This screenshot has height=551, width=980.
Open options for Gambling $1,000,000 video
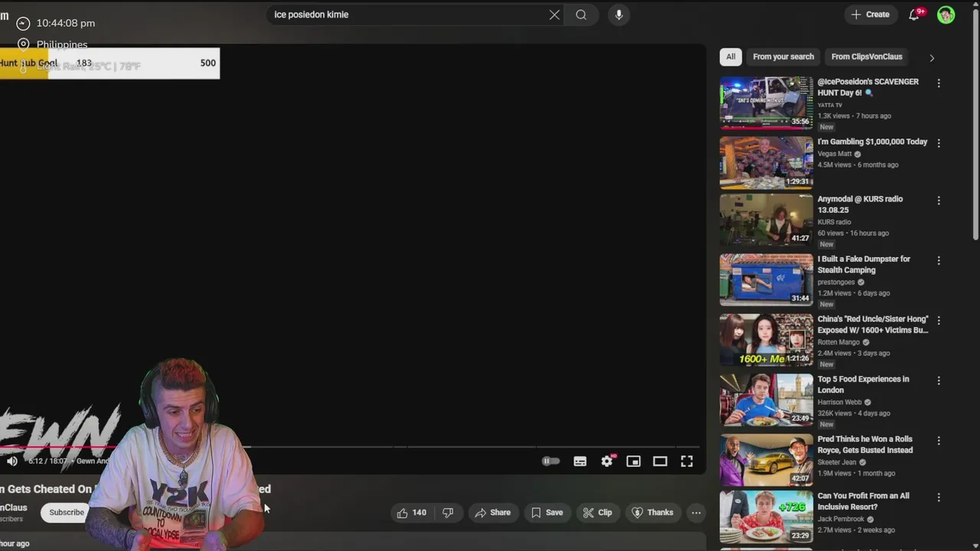[x=939, y=143]
